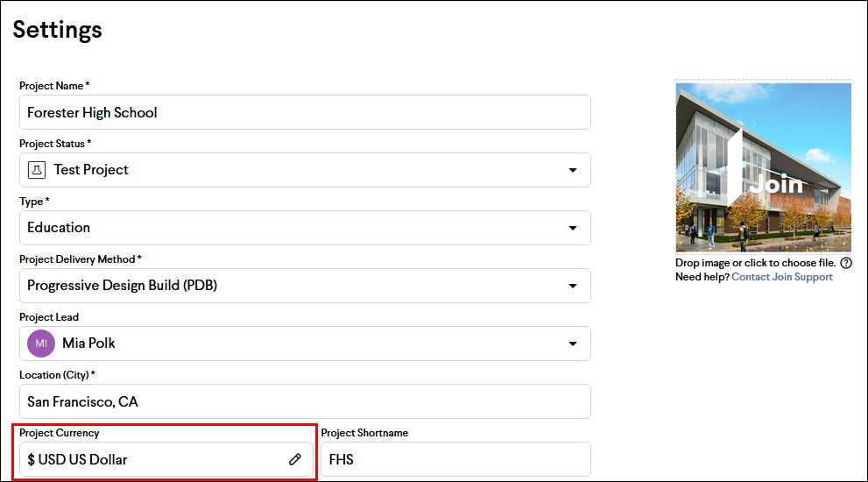Screen dimensions: 868x482
Task: Expand Project Delivery Method dropdown arrow
Action: point(573,286)
